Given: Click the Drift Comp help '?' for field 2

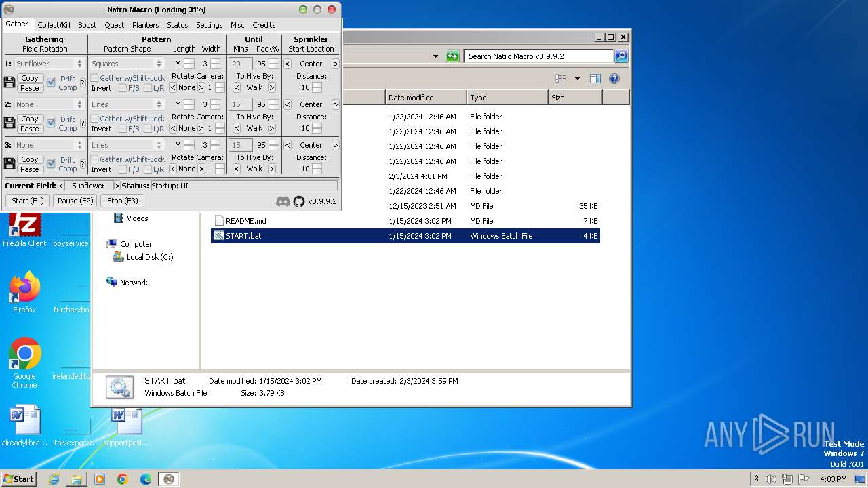Looking at the screenshot, I should coord(83,123).
